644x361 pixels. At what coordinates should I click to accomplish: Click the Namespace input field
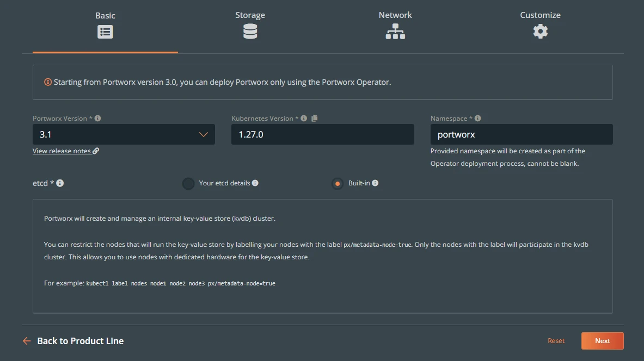click(522, 134)
